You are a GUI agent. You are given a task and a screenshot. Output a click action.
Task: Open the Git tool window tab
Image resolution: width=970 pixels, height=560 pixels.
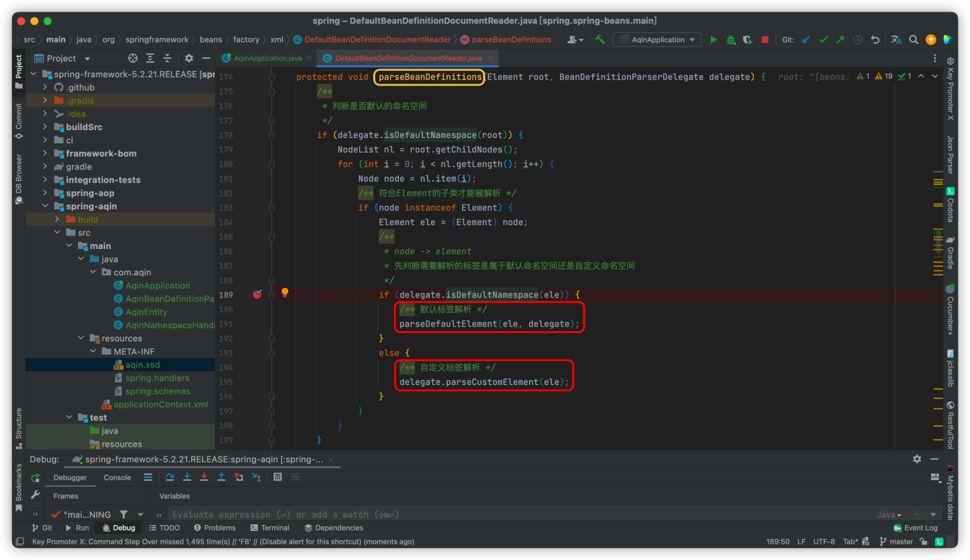pyautogui.click(x=42, y=528)
